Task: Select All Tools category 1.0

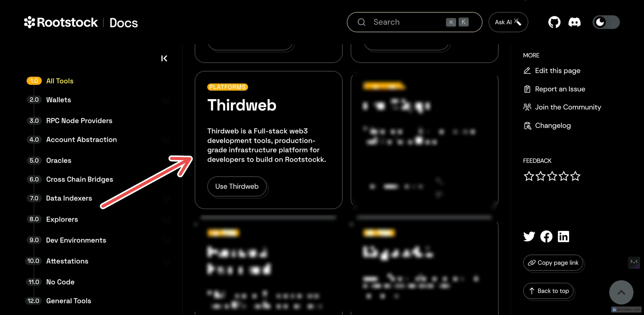Action: tap(60, 81)
